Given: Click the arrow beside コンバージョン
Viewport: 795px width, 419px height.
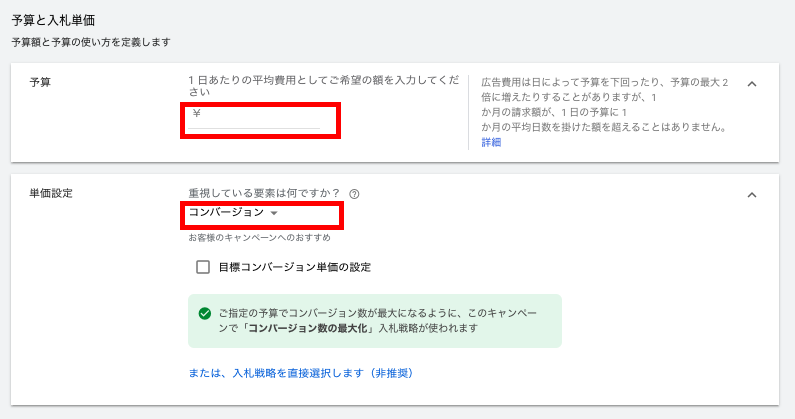Looking at the screenshot, I should (x=273, y=213).
